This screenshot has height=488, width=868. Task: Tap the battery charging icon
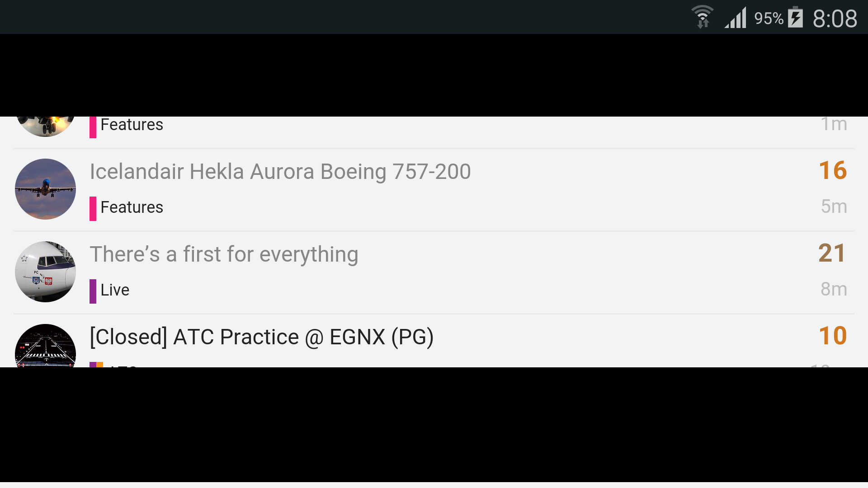tap(795, 18)
